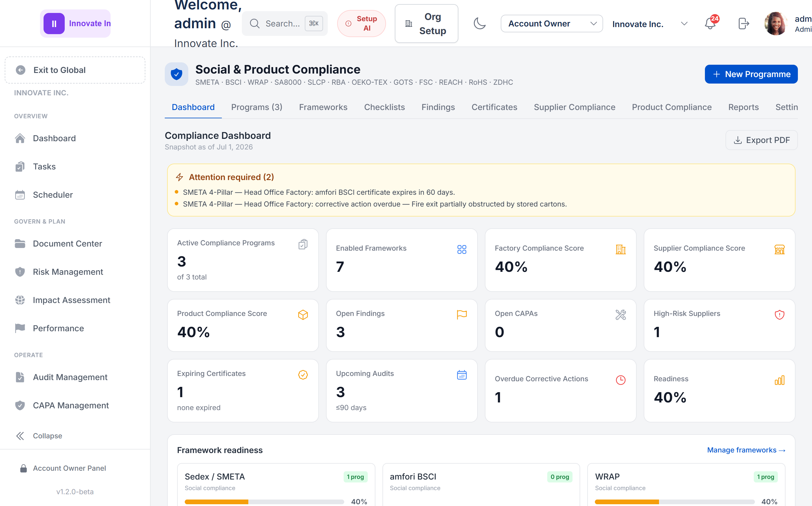Image resolution: width=812 pixels, height=506 pixels.
Task: Click the logout arrow icon
Action: pyautogui.click(x=743, y=24)
